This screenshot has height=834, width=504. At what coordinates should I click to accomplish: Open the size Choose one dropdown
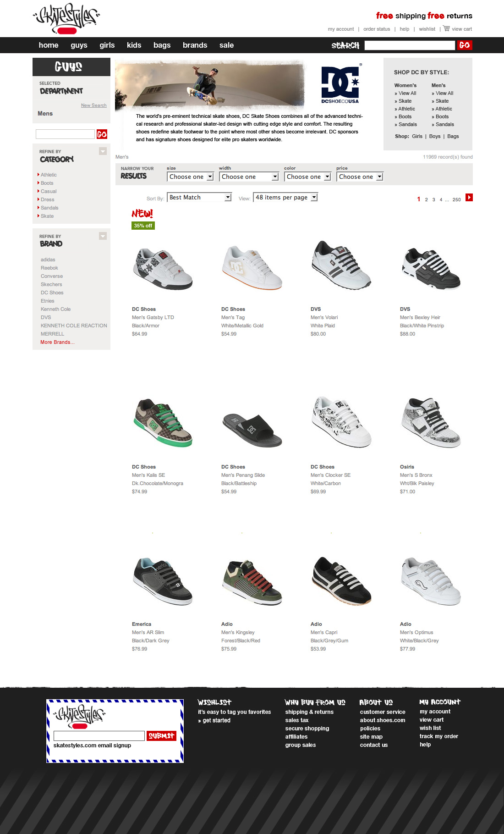[x=190, y=177]
